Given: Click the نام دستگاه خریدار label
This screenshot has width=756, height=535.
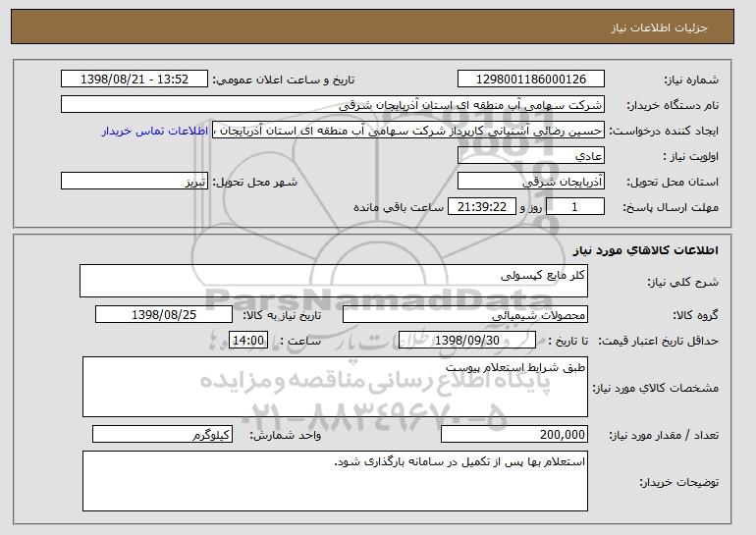Looking at the screenshot, I should (x=673, y=105).
